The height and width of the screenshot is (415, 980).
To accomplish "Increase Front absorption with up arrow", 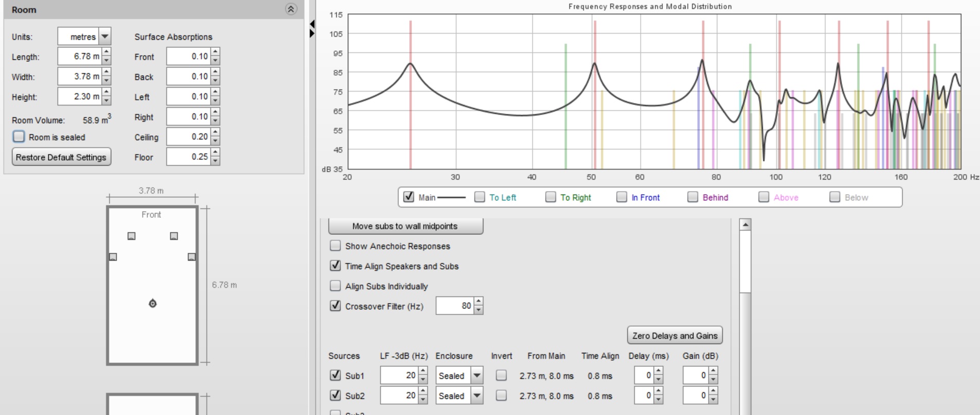I will click(215, 52).
